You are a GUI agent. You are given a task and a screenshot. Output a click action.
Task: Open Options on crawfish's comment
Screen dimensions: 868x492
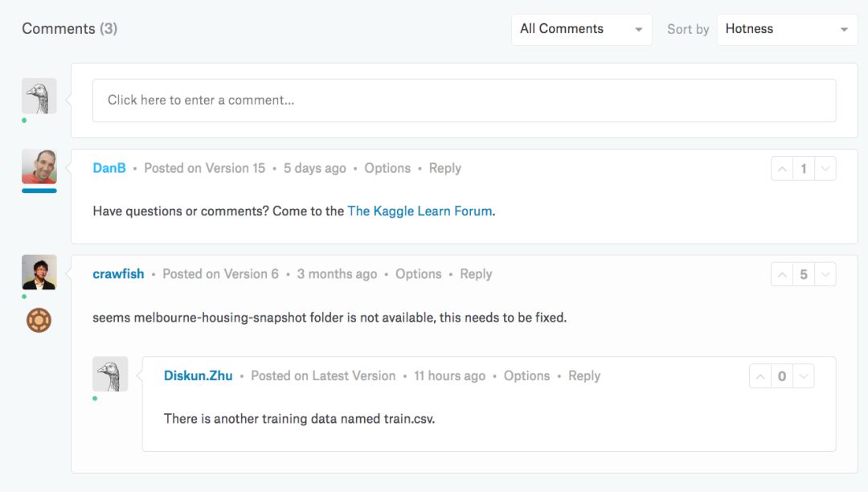(418, 274)
